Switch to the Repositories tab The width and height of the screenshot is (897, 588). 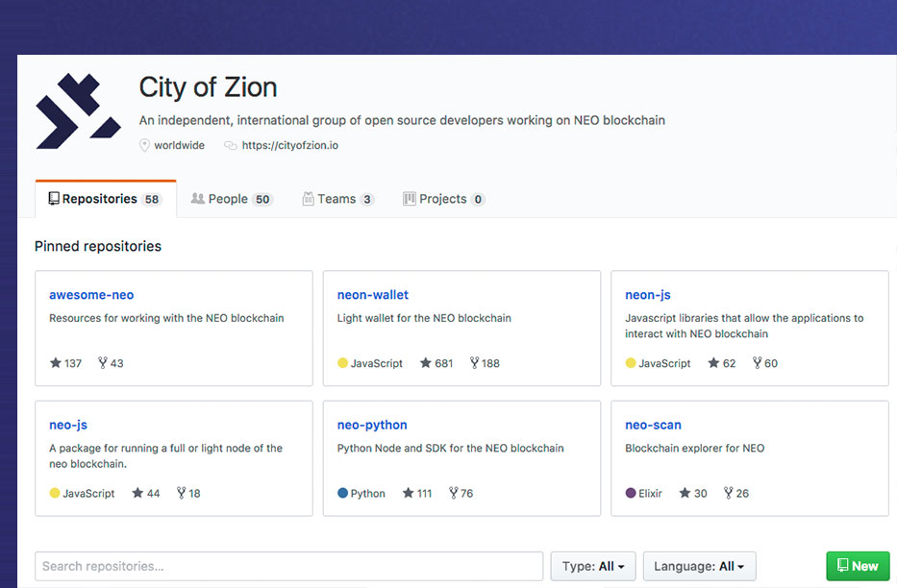[x=106, y=199]
